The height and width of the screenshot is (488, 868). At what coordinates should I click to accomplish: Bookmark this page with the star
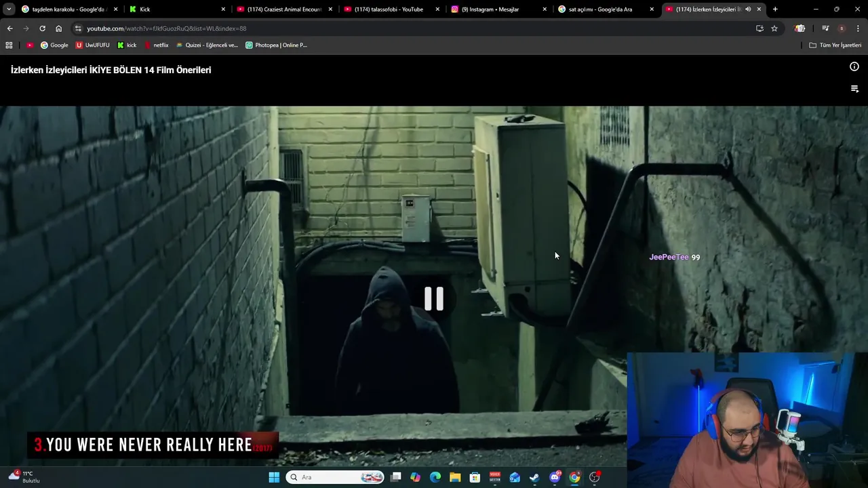(x=774, y=28)
